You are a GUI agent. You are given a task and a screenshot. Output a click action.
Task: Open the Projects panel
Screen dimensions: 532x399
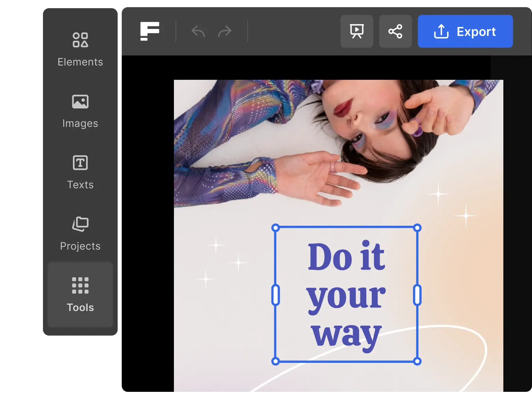pyautogui.click(x=80, y=234)
